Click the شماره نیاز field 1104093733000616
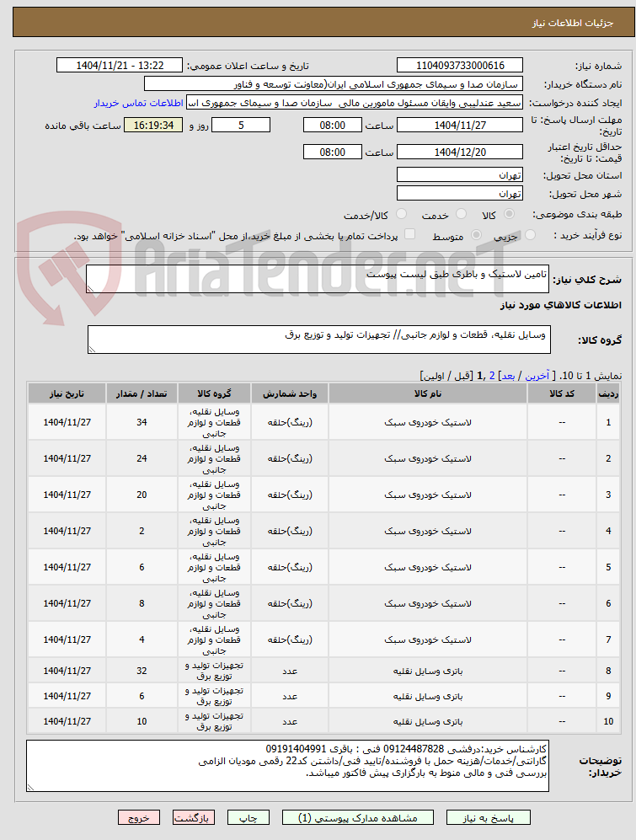The image size is (636, 840). [x=460, y=66]
